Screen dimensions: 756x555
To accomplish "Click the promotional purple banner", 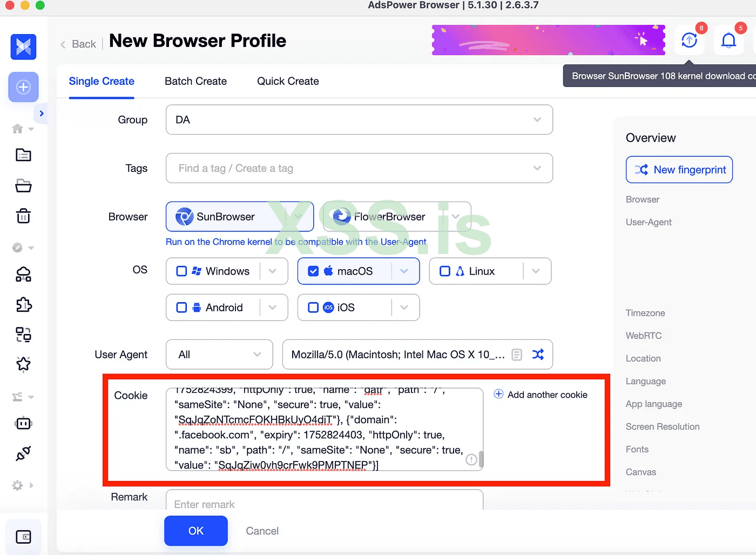I will point(549,40).
